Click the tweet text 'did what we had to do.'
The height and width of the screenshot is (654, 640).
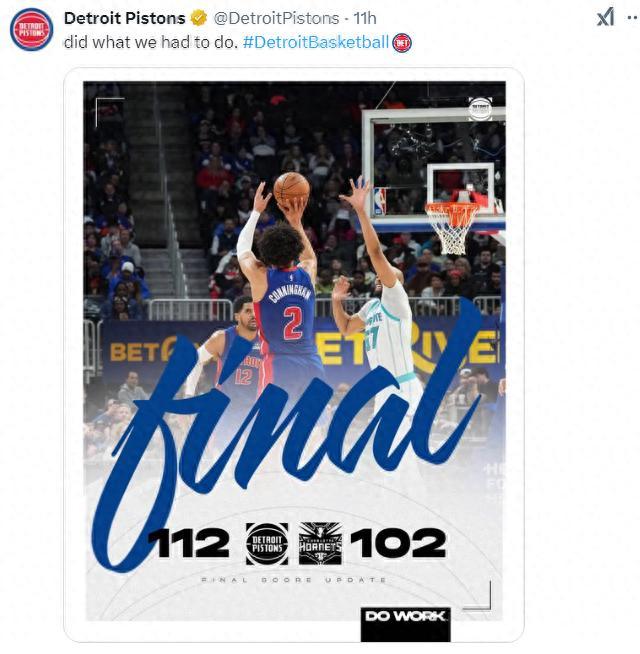[151, 42]
